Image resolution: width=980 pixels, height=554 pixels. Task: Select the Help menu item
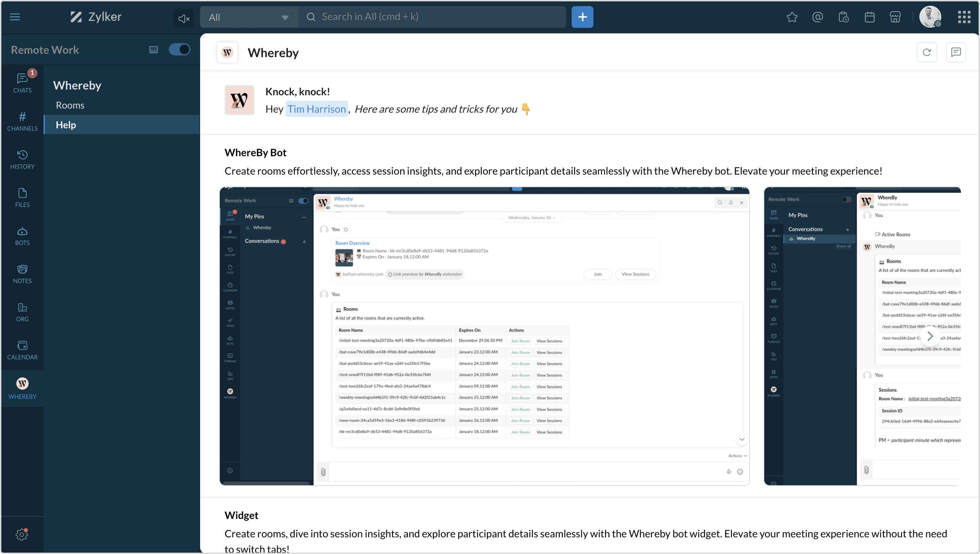coord(122,125)
